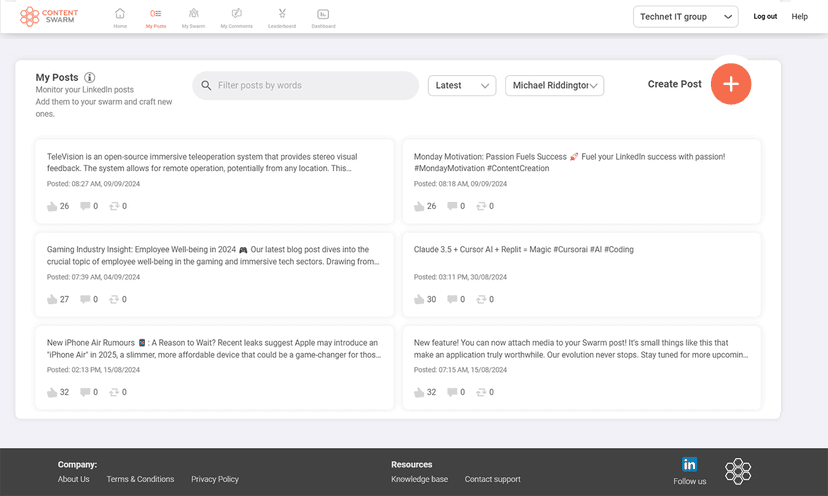This screenshot has width=828, height=496.
Task: Click the hexagon swarm icon in footer
Action: pos(738,471)
